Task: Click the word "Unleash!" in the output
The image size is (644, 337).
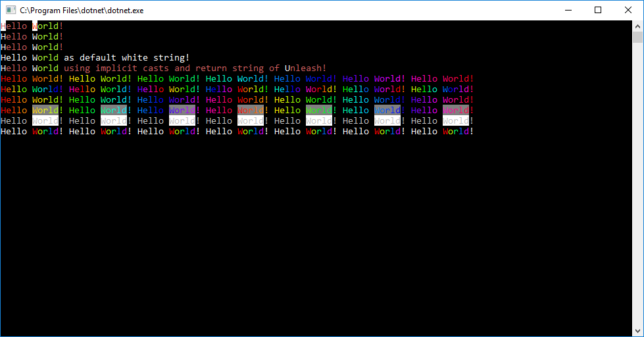Action: point(305,68)
